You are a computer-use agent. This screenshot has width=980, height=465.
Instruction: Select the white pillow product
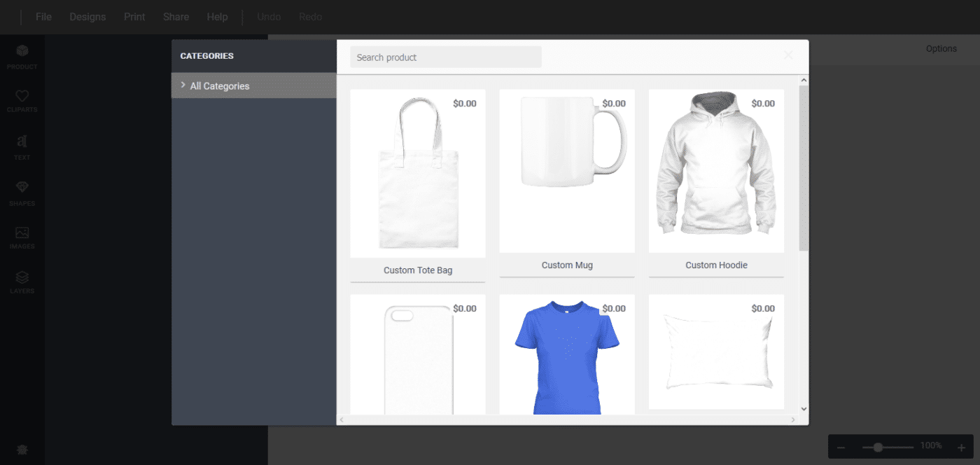point(716,352)
